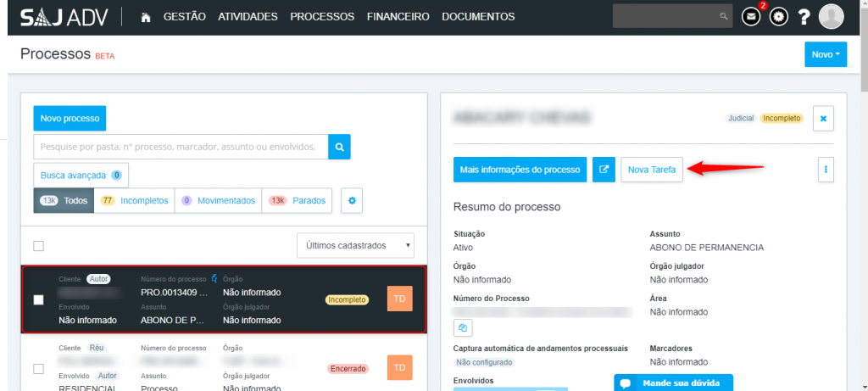This screenshot has width=868, height=391.
Task: Click the Resumo do processo heading
Action: click(507, 207)
